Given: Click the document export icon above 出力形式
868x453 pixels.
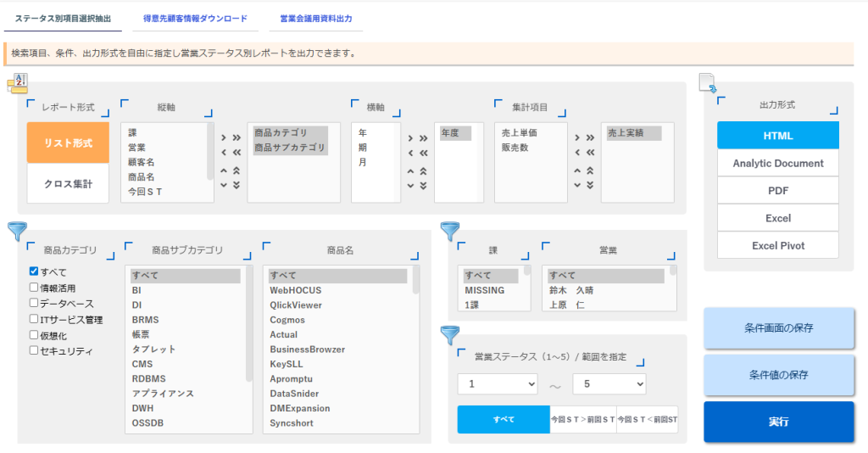Looking at the screenshot, I should click(708, 82).
